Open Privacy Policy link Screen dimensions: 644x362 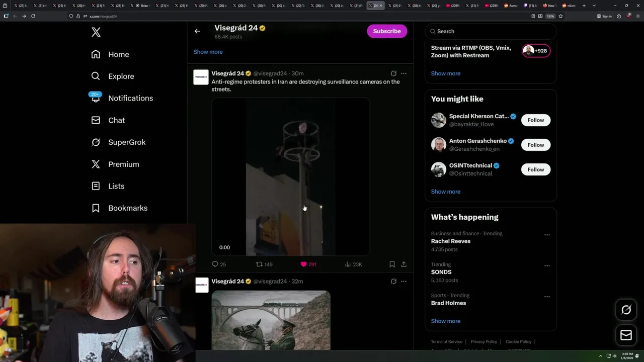click(484, 342)
